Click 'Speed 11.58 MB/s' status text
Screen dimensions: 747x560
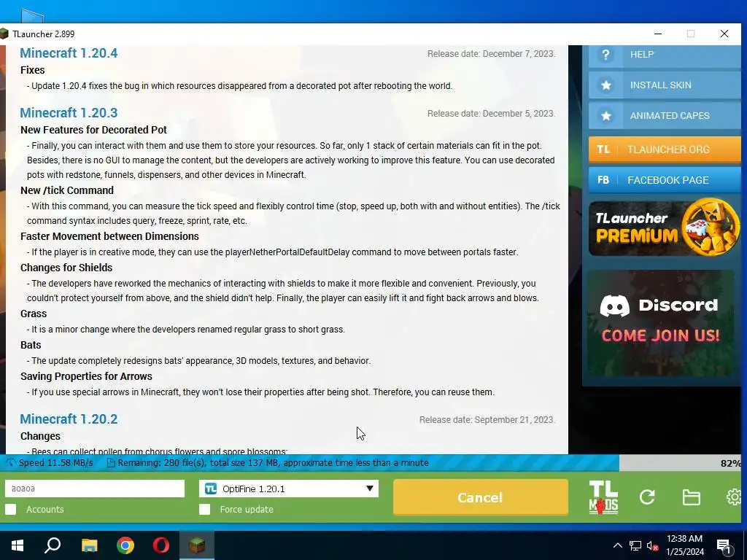pyautogui.click(x=55, y=463)
